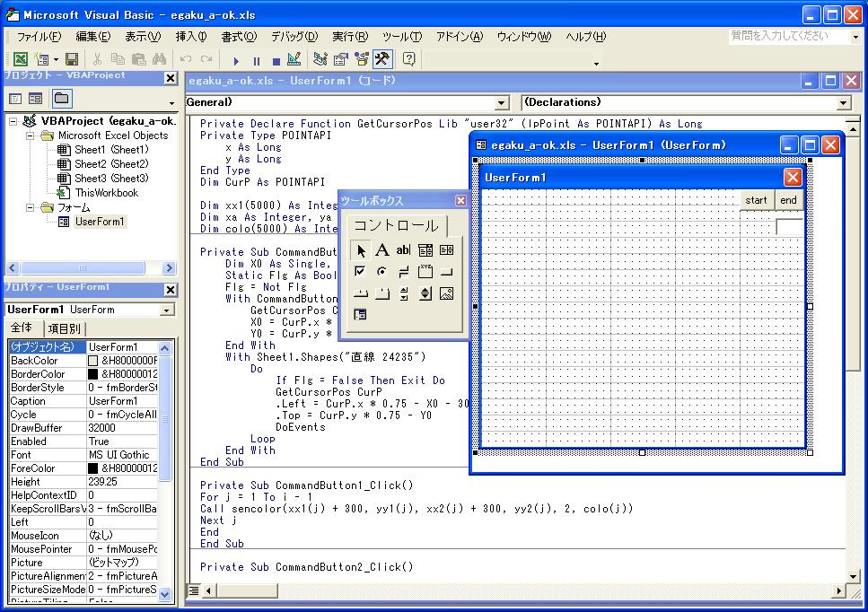Open the (Declarations) procedure dropdown
Screen dimensions: 868x612
843,102
